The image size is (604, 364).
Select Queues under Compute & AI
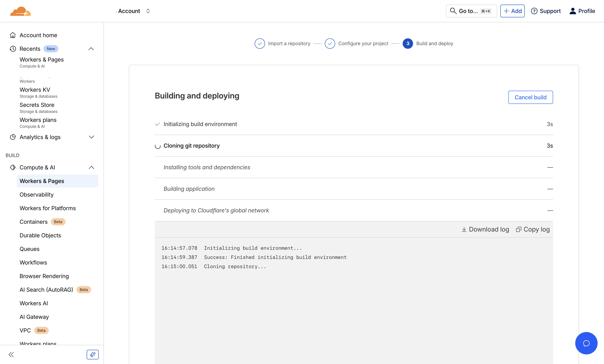click(x=29, y=249)
